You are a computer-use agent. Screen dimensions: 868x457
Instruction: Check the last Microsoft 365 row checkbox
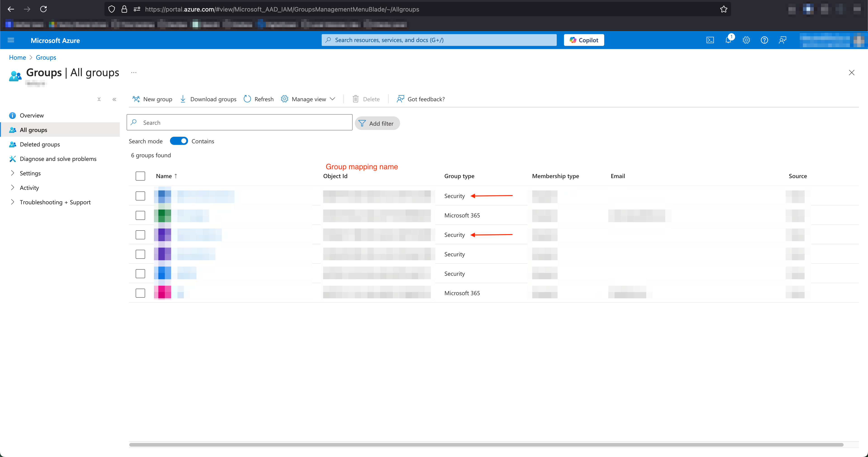pos(140,293)
